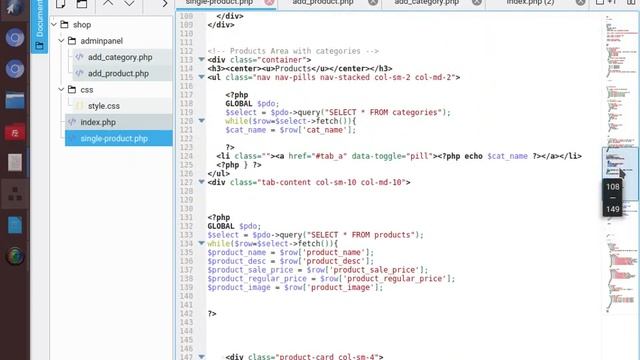Click line number 133 in the gutter
640x360 pixels.
tap(186, 235)
